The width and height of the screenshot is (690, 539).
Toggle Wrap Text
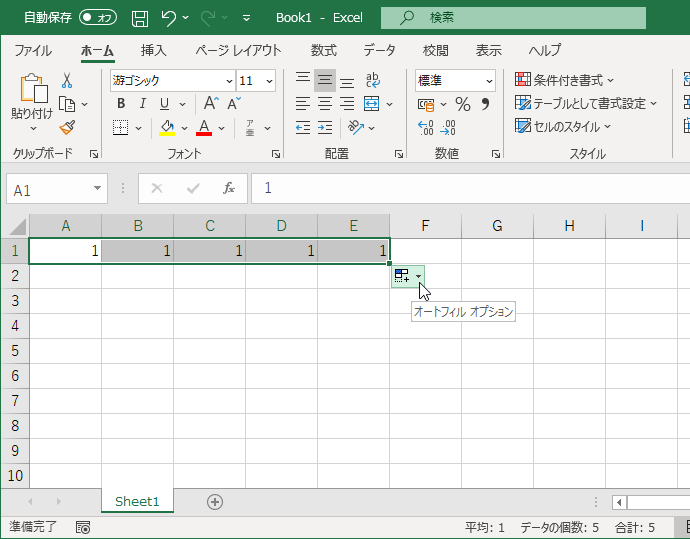tap(372, 80)
